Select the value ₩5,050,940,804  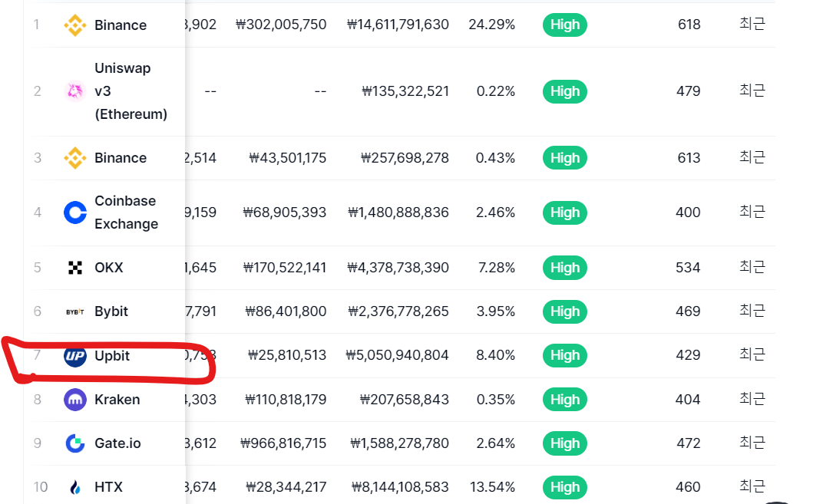(x=397, y=355)
